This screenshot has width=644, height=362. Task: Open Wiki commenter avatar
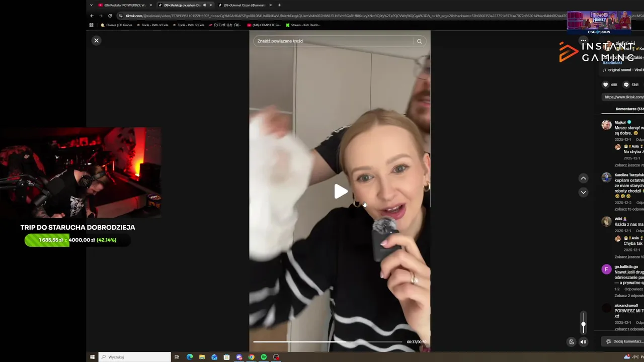(x=606, y=221)
